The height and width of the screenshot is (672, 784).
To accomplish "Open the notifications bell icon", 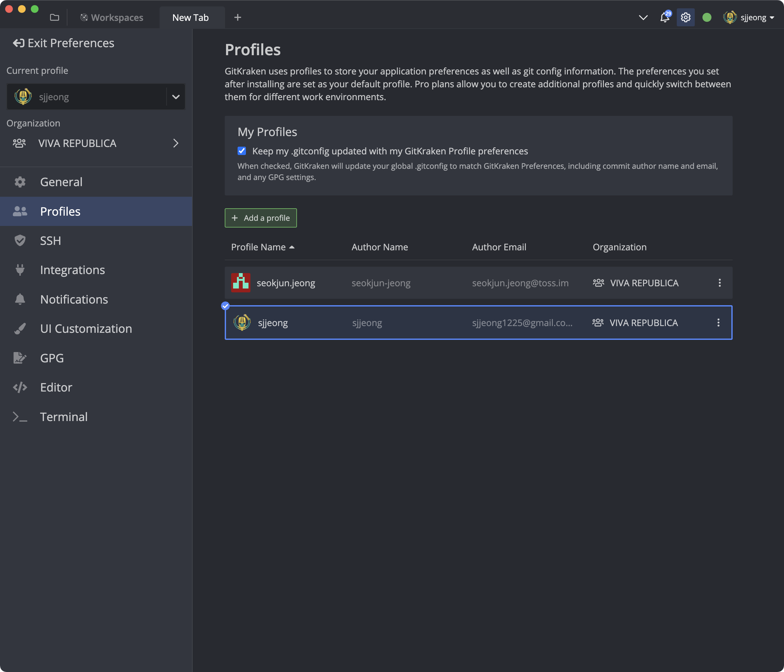I will click(x=665, y=17).
